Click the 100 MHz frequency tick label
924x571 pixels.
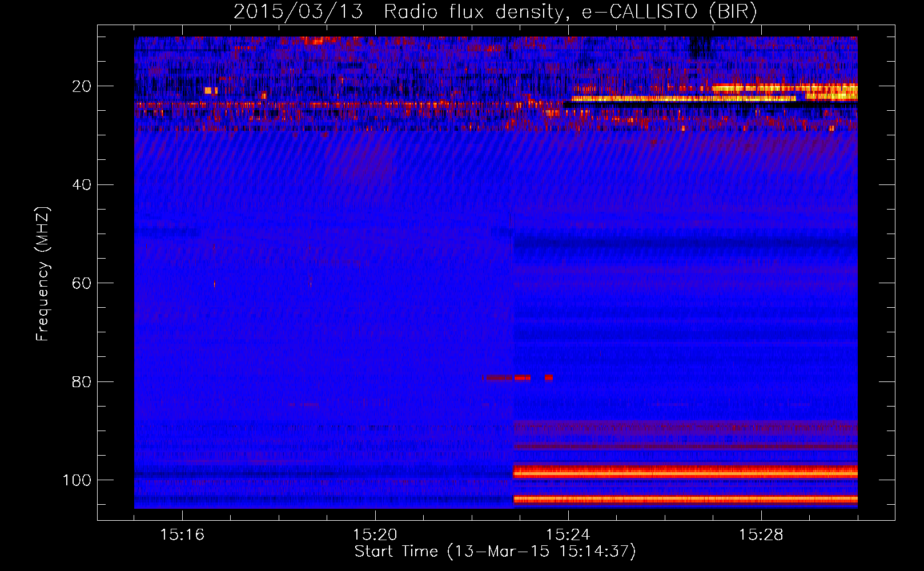[78, 480]
